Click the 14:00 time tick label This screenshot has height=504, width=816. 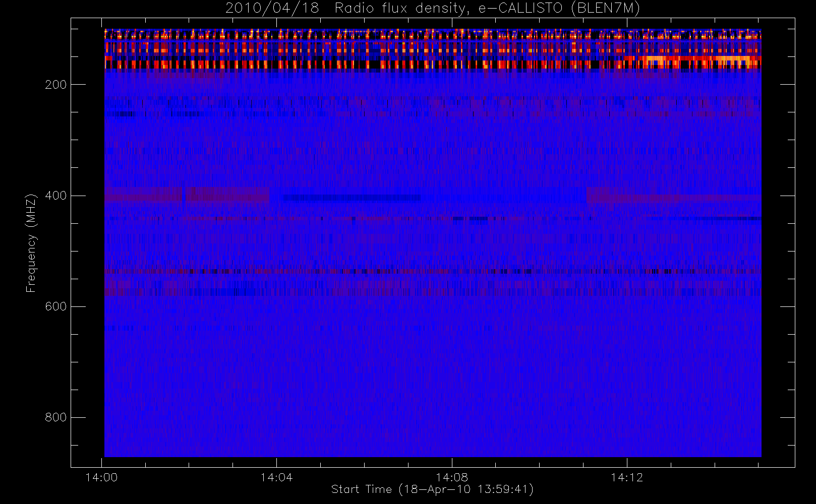click(101, 477)
